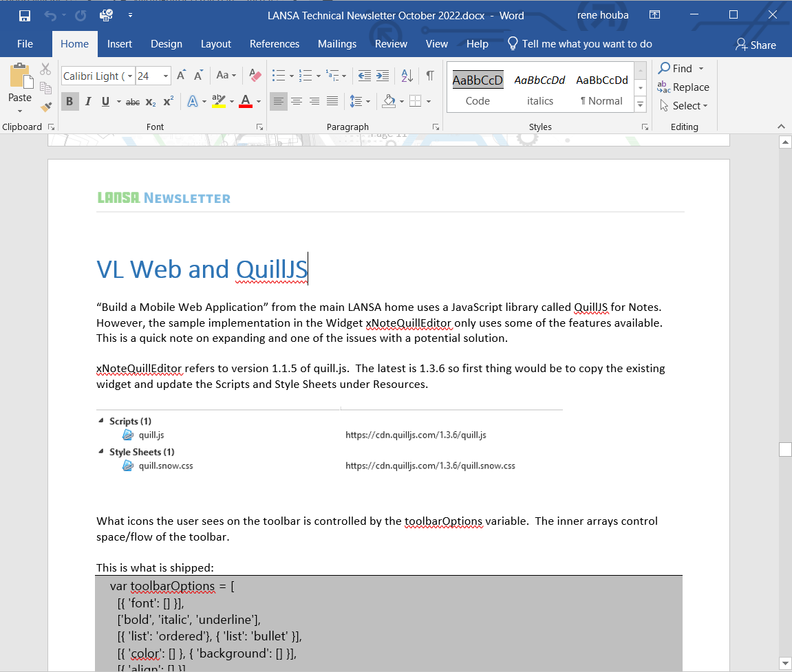
Task: Open the Change Case (Aa) menu
Action: tap(226, 75)
